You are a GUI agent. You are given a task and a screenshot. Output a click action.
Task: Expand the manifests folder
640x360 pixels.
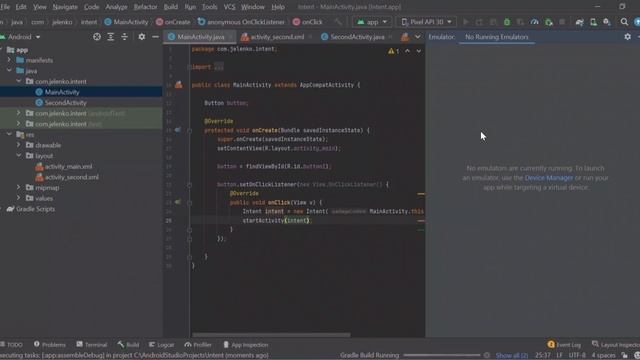[x=9, y=60]
